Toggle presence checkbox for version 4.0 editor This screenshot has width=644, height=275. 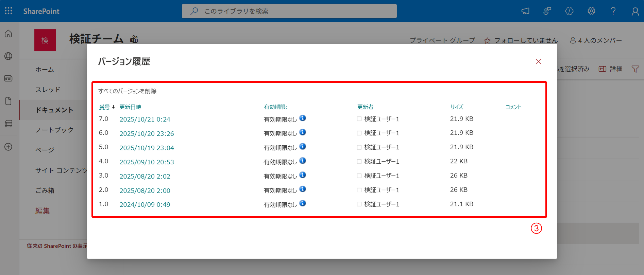point(359,162)
